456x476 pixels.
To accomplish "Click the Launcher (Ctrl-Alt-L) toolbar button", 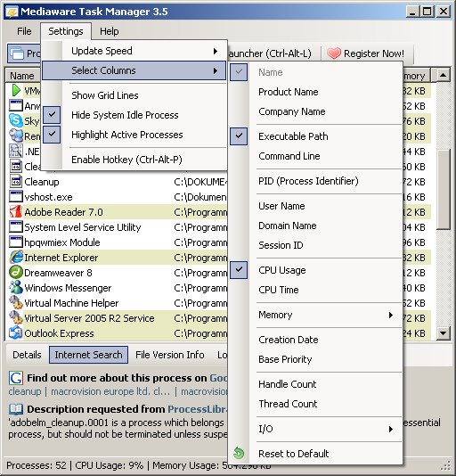I will pyautogui.click(x=273, y=53).
